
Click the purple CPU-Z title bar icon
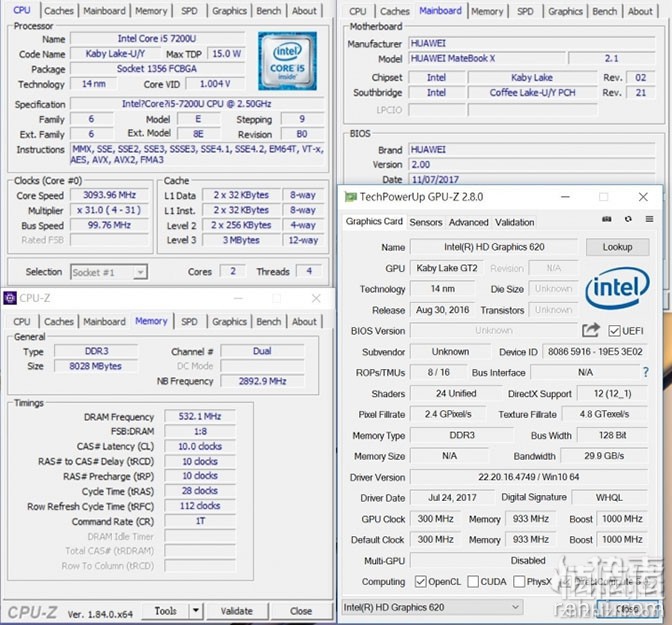[x=10, y=298]
